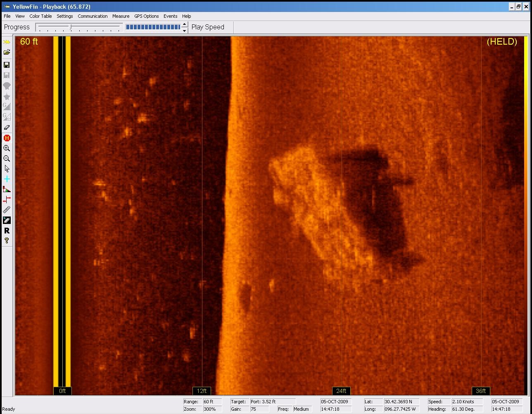Open the Measure menu

(121, 16)
